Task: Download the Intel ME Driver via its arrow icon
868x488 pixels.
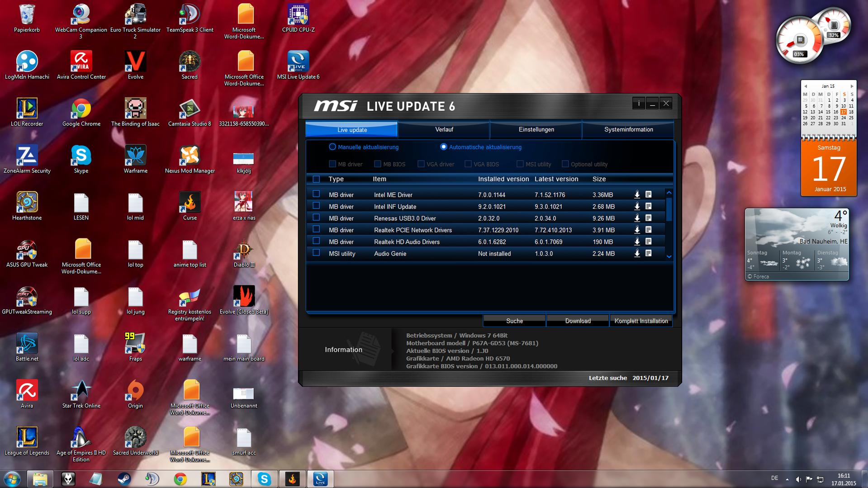Action: 637,194
